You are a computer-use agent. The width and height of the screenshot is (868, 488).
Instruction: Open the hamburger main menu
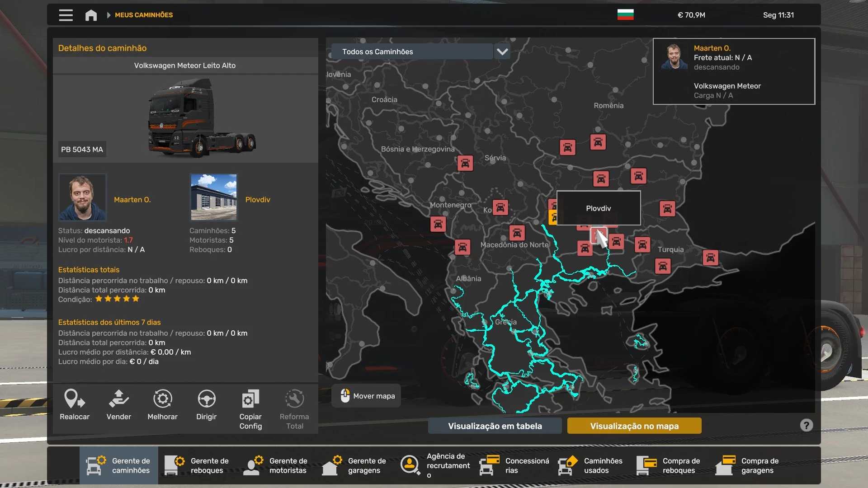point(66,15)
